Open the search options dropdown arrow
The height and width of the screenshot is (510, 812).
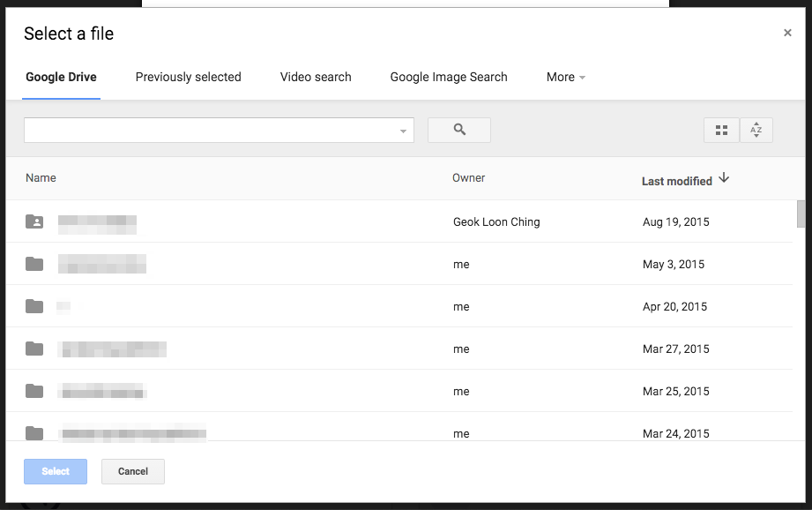[x=403, y=131]
